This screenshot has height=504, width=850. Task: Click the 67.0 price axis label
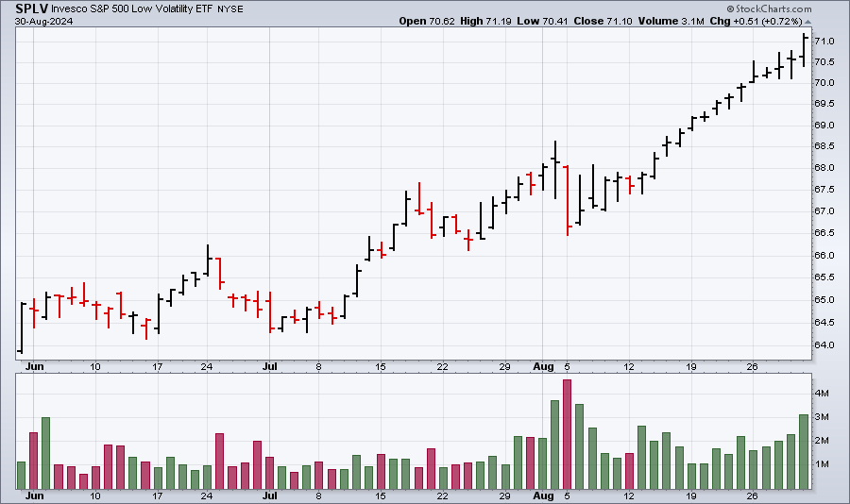pyautogui.click(x=824, y=211)
